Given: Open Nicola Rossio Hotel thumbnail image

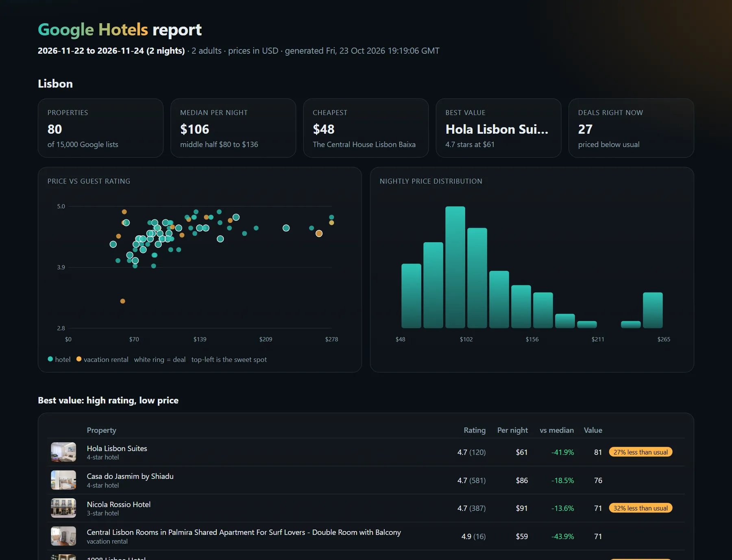Looking at the screenshot, I should click(63, 508).
